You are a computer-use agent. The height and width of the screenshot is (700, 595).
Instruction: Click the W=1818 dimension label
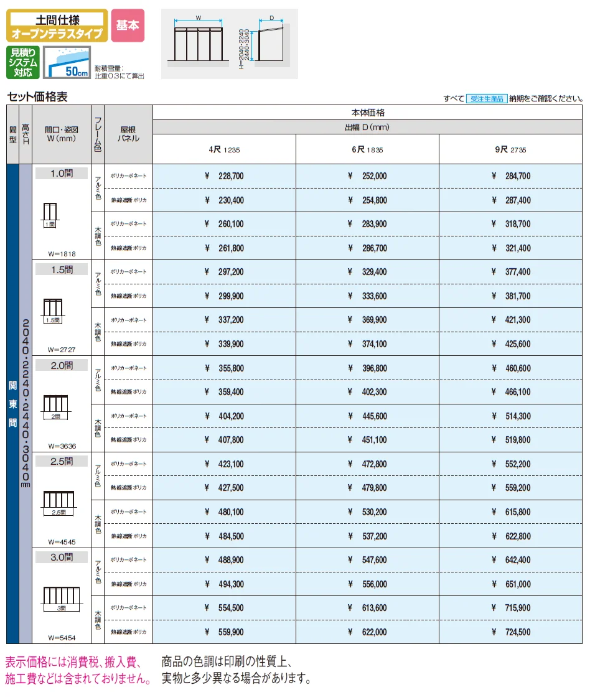62,254
